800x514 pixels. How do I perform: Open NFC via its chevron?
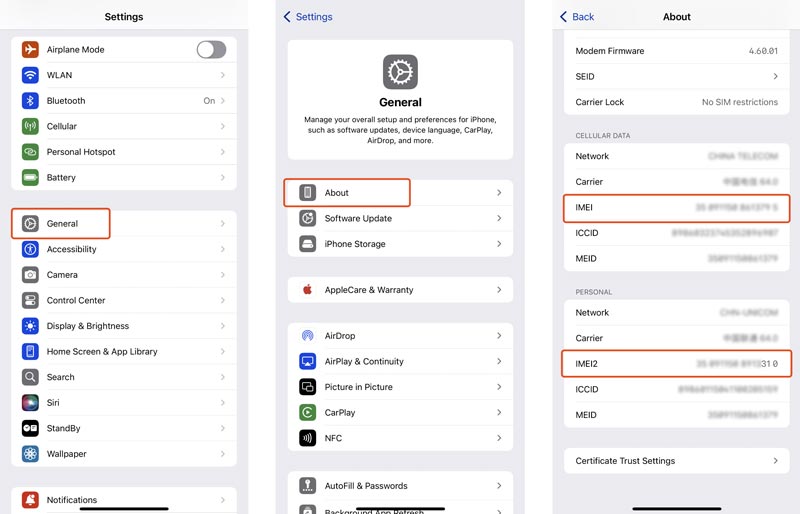(x=499, y=437)
